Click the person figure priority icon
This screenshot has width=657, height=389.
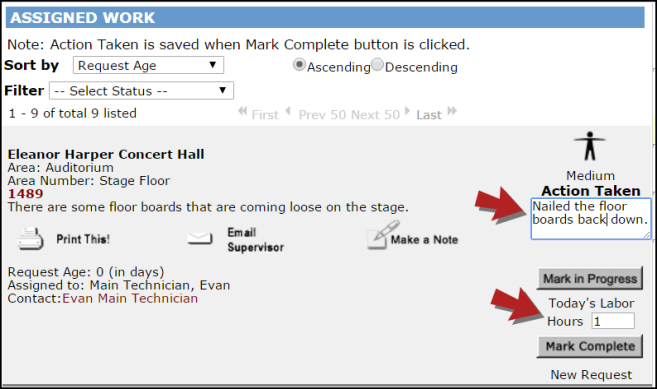pos(590,146)
